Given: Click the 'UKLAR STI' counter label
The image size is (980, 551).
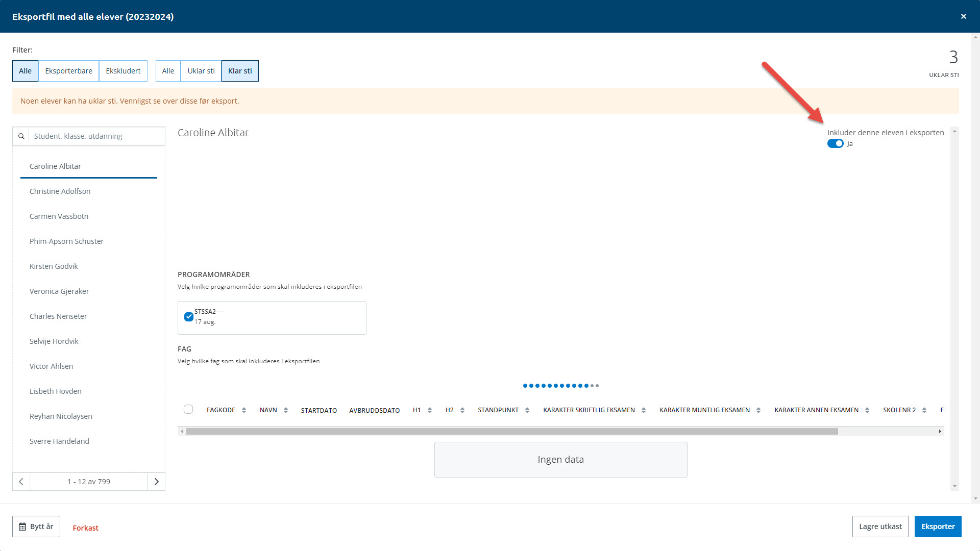Looking at the screenshot, I should click(944, 75).
